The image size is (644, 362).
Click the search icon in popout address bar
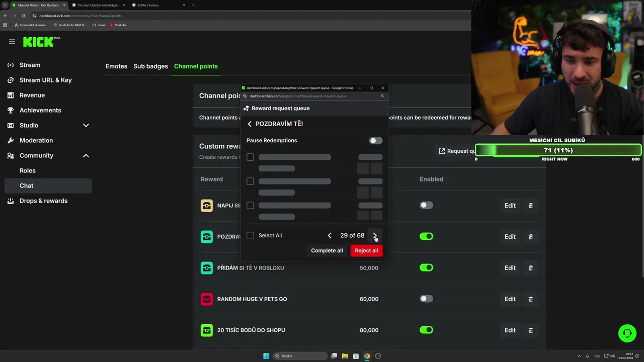point(382,96)
